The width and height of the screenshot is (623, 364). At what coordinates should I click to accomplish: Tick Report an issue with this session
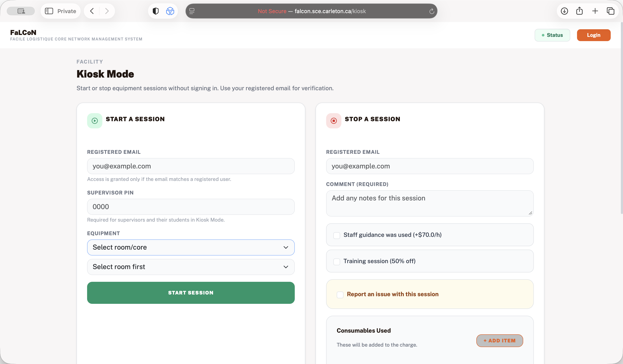pos(340,295)
